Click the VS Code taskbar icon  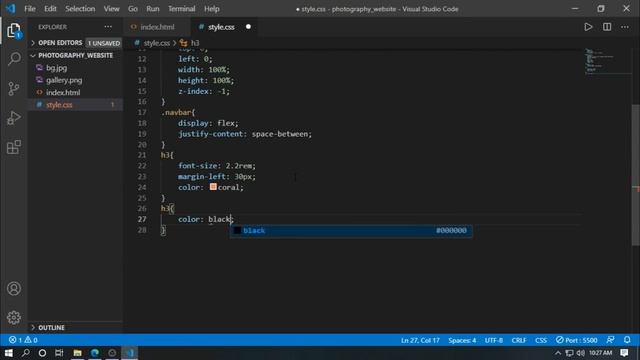129,353
